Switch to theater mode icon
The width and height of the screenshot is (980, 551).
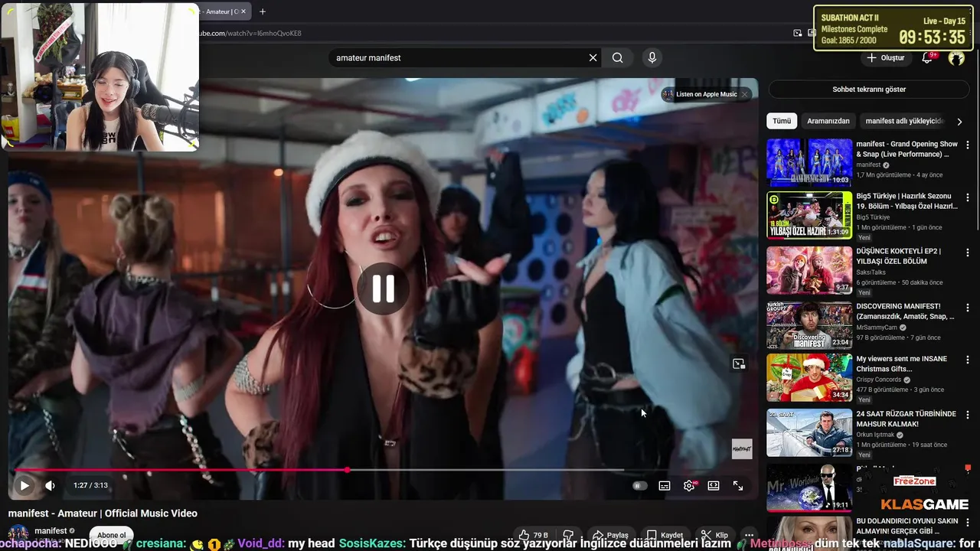pyautogui.click(x=714, y=485)
